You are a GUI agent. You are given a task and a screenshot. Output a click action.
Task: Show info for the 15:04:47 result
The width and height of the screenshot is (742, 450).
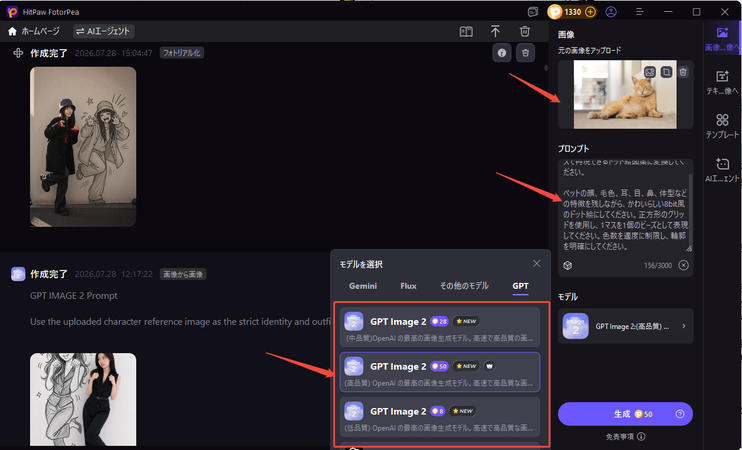(502, 53)
